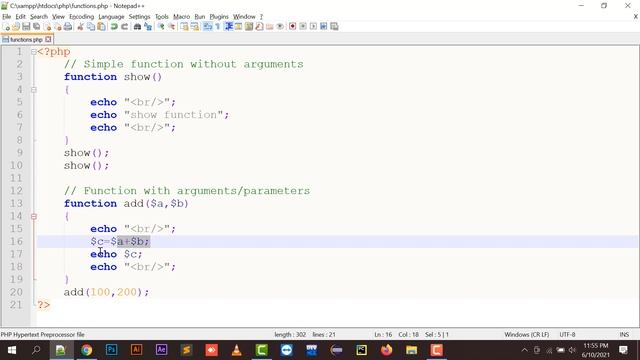
Task: Start macro recording with the red record icon
Action: [292, 27]
